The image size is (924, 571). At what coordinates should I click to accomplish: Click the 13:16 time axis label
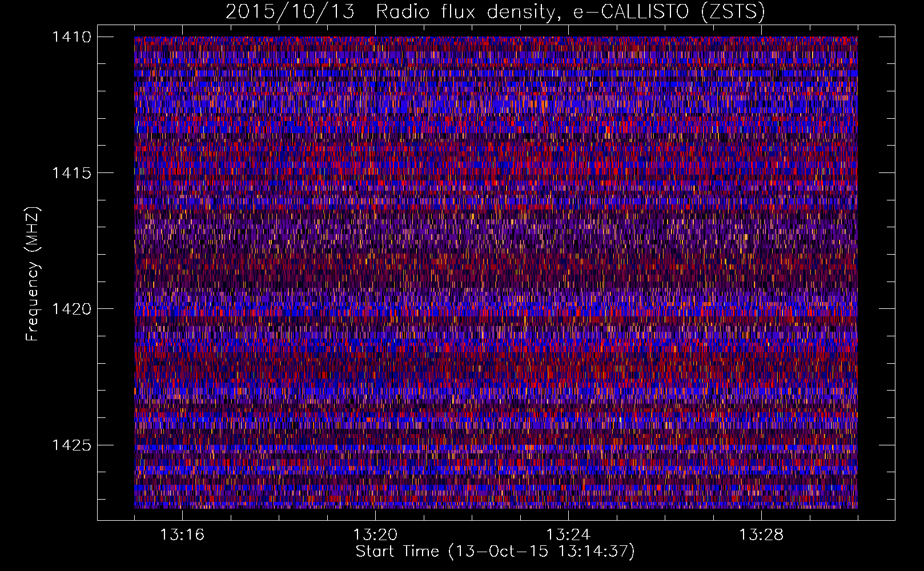tap(182, 535)
